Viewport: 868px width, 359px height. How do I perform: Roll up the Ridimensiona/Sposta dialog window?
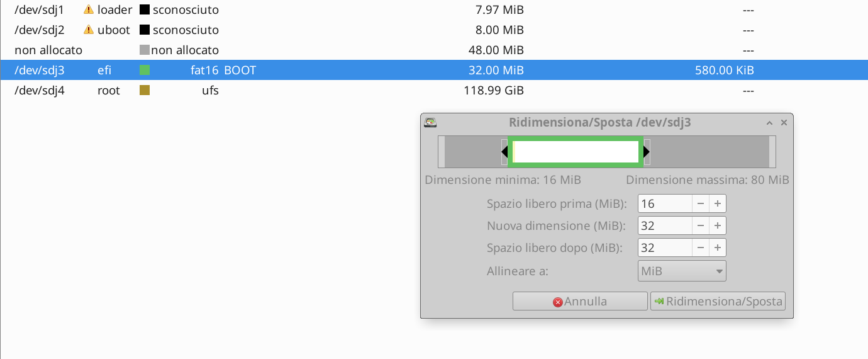(x=769, y=123)
